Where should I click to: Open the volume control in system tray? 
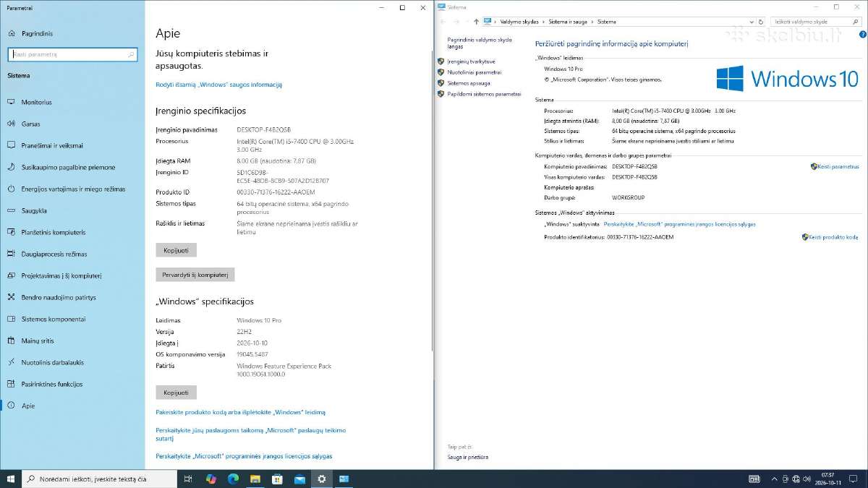[x=807, y=479]
